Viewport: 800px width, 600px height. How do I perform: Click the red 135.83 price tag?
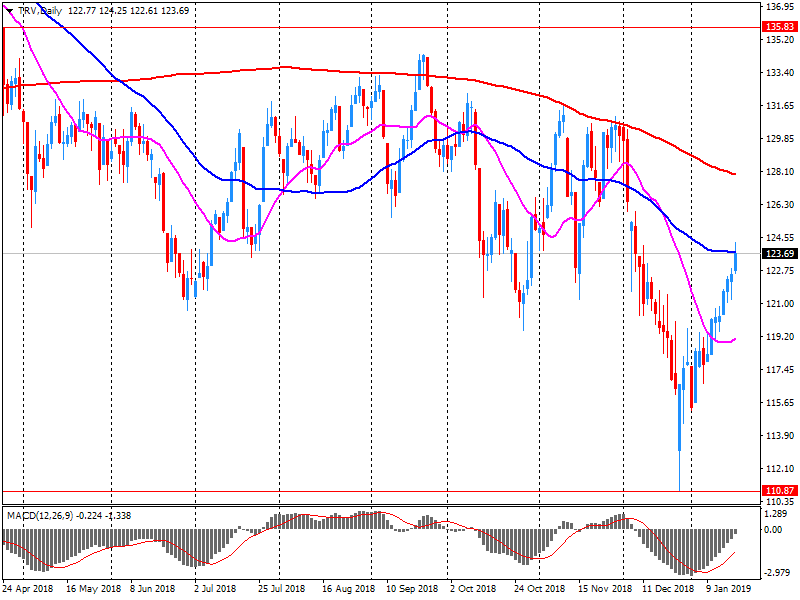(780, 27)
